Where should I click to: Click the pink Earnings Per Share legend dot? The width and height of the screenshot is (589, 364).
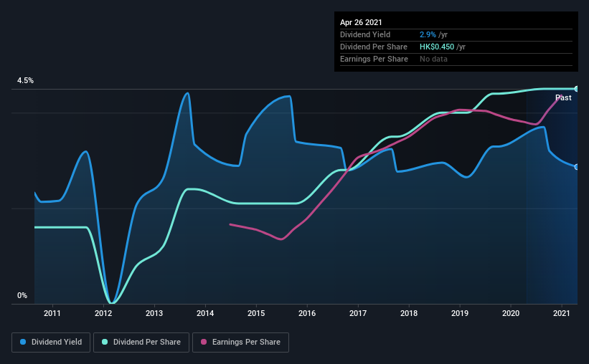[x=204, y=342]
